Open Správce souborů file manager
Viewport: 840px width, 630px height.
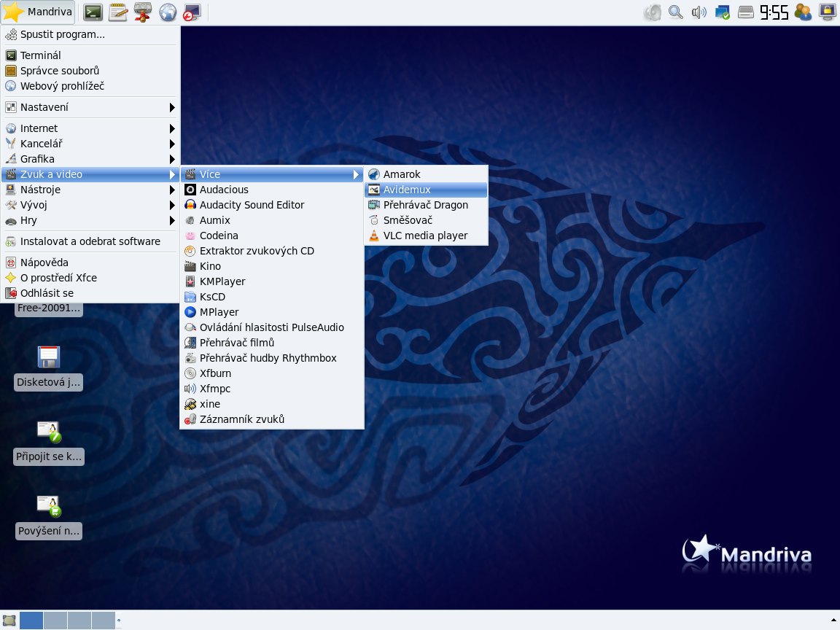pyautogui.click(x=90, y=71)
